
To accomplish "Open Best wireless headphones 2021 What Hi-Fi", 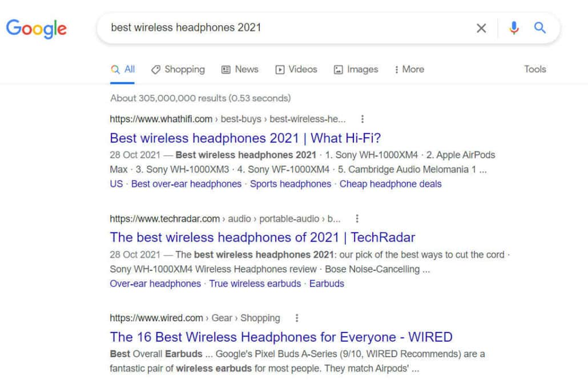I will pos(245,138).
